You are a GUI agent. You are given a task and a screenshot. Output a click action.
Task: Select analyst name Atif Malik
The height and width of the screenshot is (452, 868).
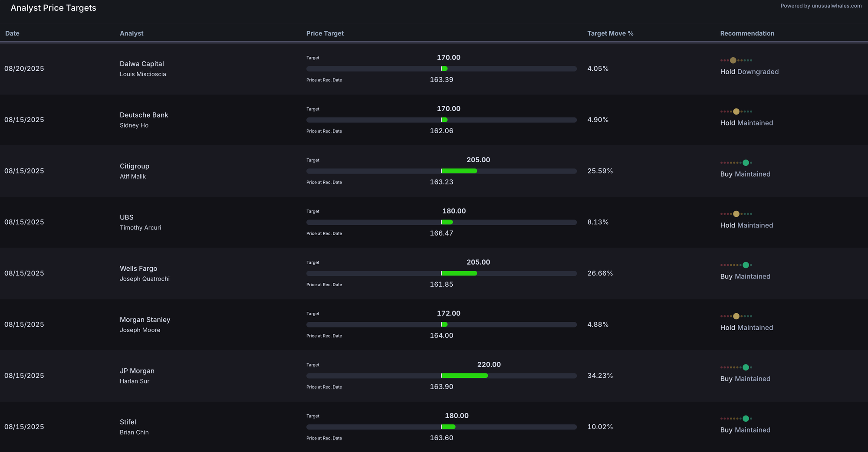(x=133, y=177)
